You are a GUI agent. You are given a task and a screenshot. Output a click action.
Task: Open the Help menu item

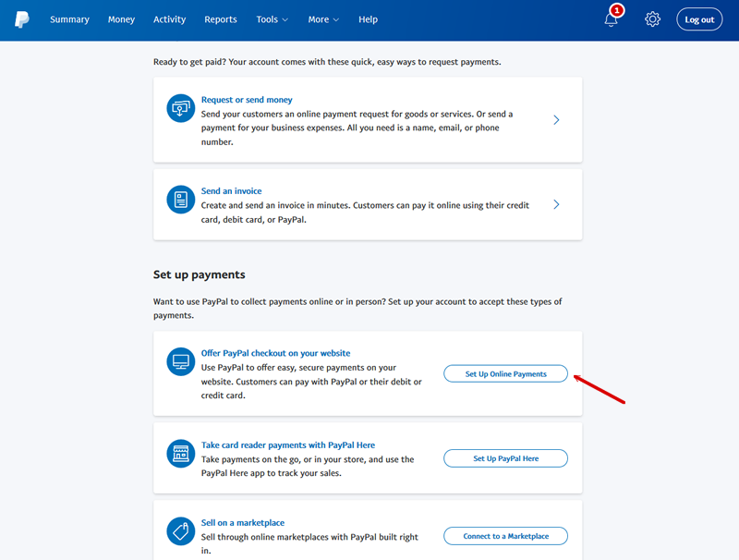coord(368,19)
